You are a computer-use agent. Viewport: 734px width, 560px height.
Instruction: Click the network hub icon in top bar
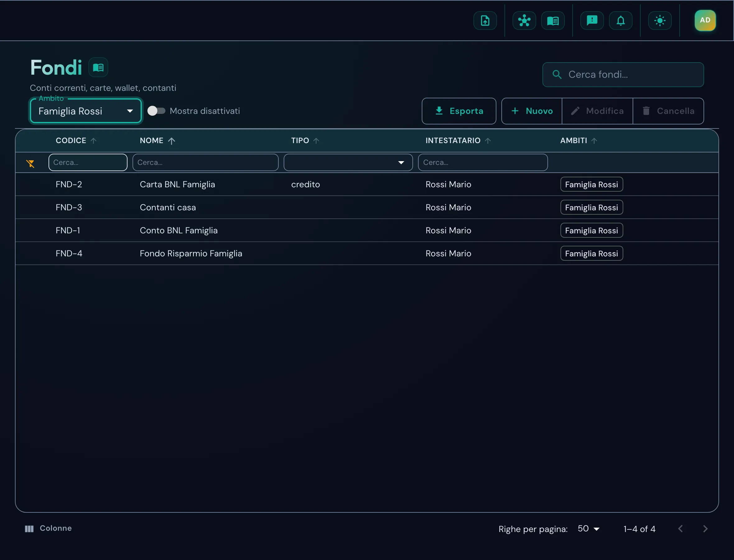[524, 21]
